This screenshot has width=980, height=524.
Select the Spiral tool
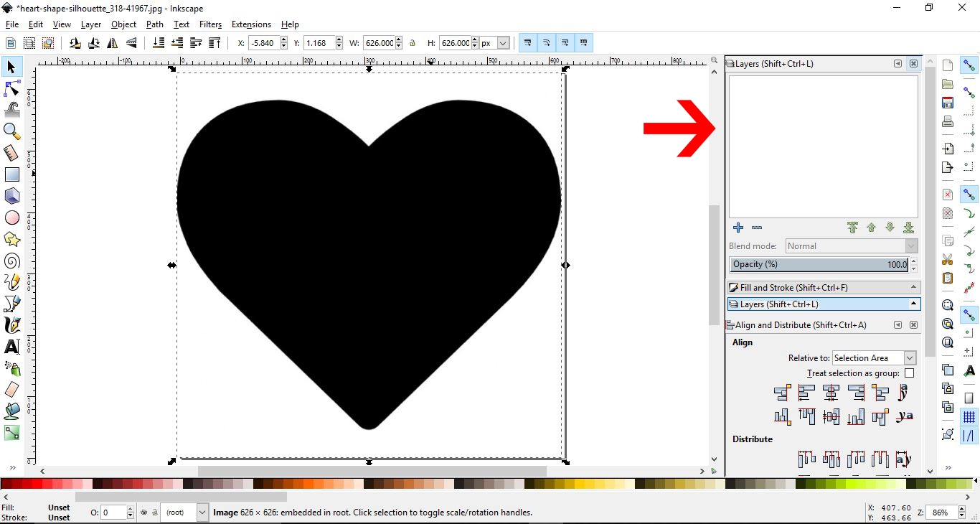11,261
